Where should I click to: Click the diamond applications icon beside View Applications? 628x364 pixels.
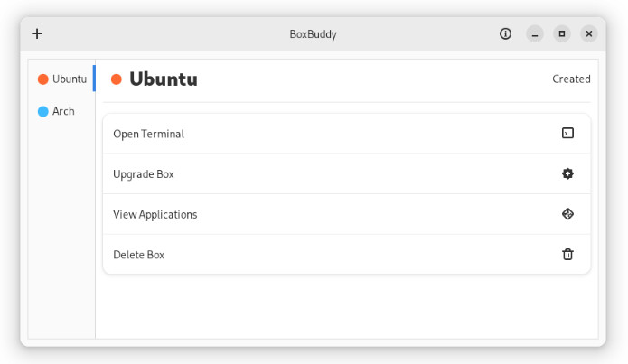[567, 214]
